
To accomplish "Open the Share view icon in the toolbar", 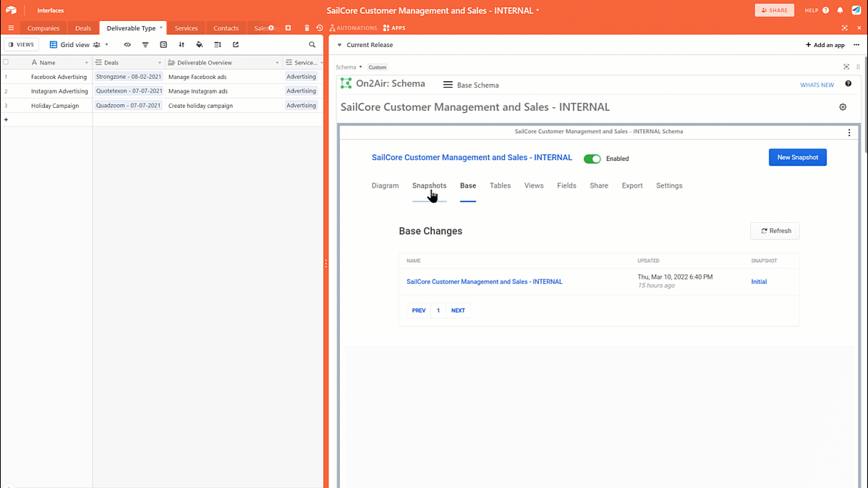I will [236, 44].
